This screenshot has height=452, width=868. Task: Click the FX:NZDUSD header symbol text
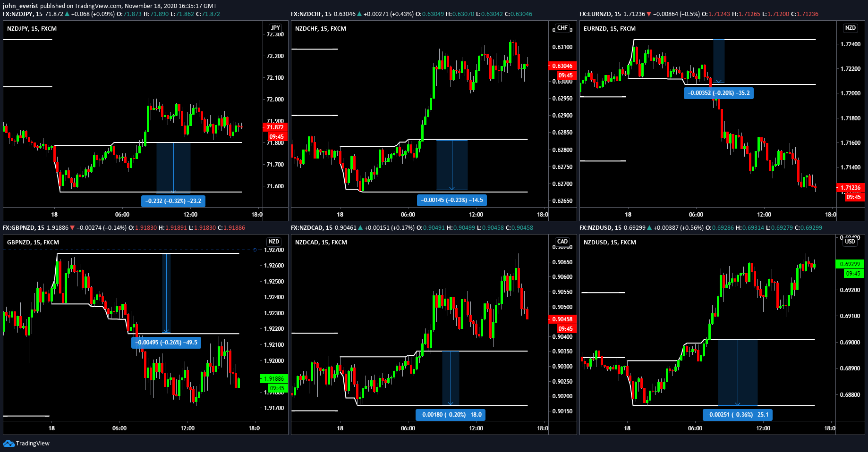[596, 228]
